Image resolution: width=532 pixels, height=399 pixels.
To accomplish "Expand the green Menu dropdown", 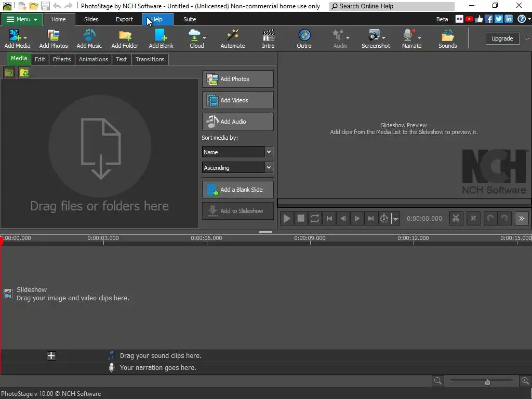I will click(22, 19).
